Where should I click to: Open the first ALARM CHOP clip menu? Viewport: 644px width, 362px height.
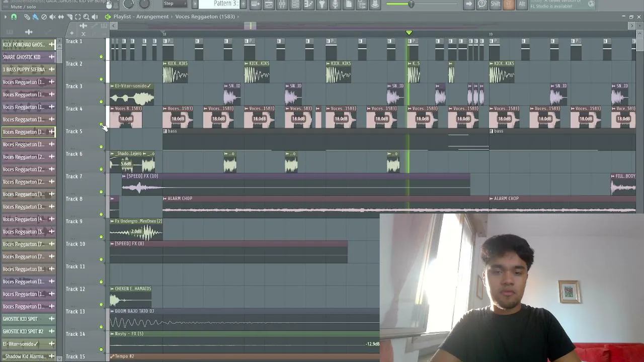(165, 199)
